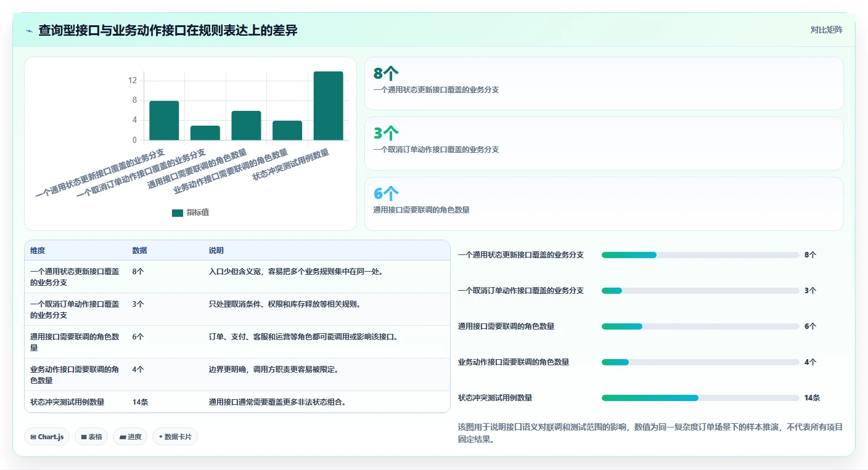Click chart bar for 通用接口需要联调的角色数量
This screenshot has height=470, width=868.
pos(246,126)
